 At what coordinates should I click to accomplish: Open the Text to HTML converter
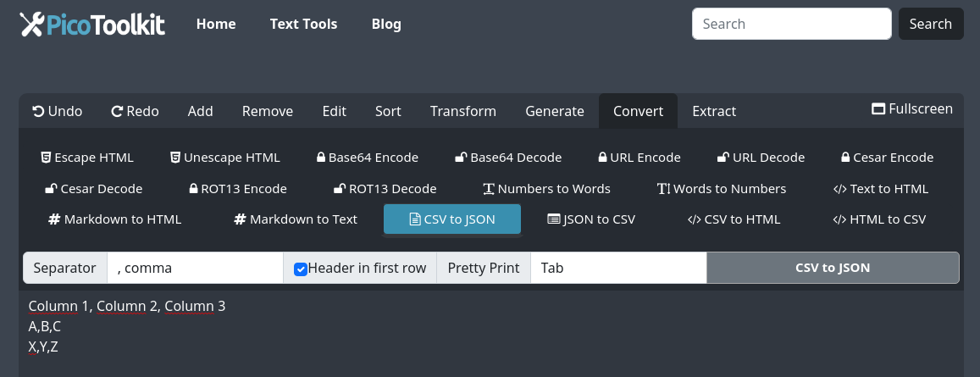(881, 189)
